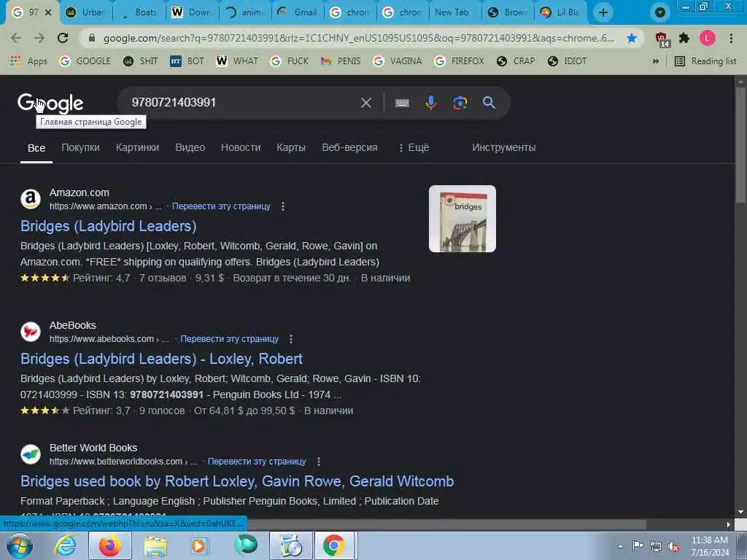Switch to Видео tab

(190, 147)
